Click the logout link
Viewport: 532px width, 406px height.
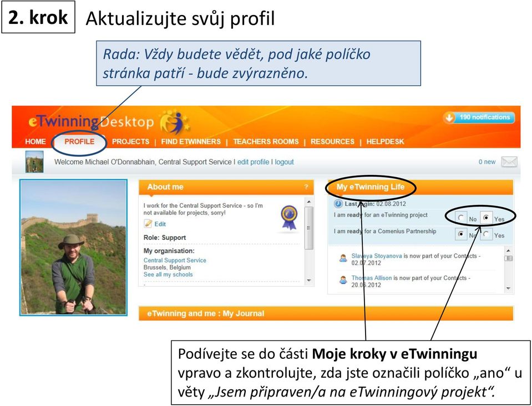[285, 162]
